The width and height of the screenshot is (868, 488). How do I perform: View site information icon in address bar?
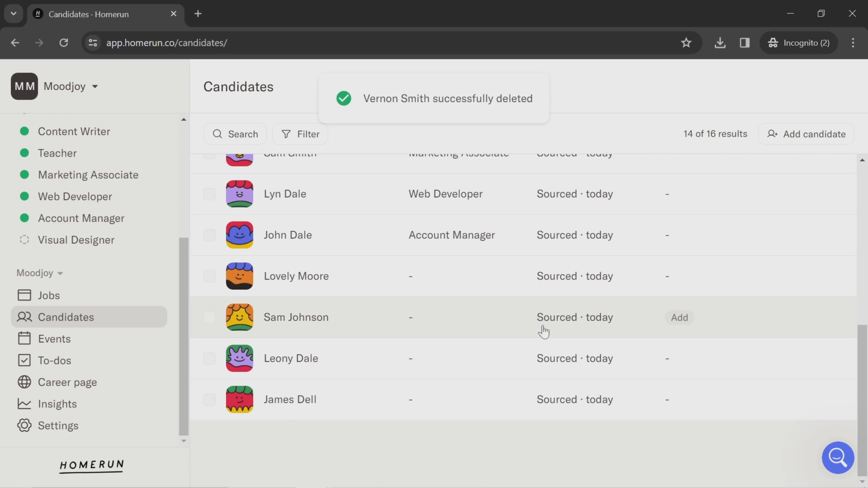point(93,43)
